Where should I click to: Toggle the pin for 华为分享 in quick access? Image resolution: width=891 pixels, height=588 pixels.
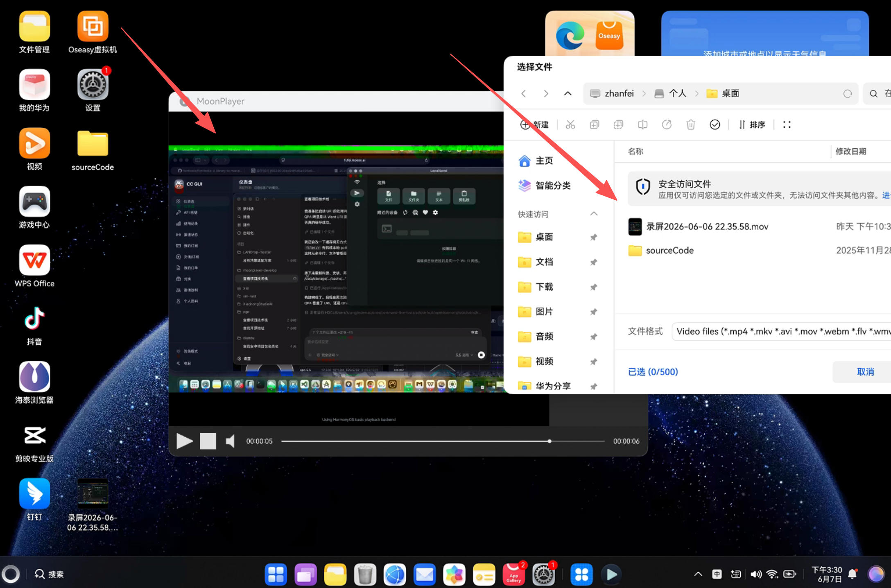coord(593,386)
